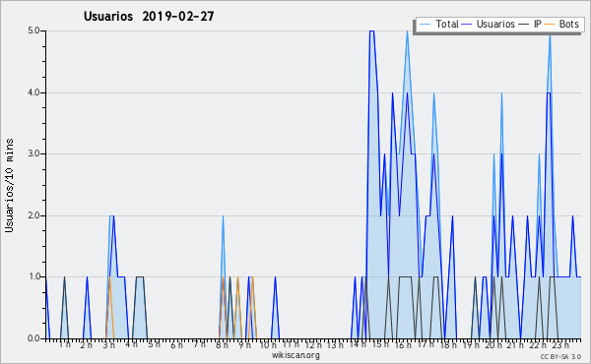Click the '10 h' x-axis label

(x=268, y=345)
